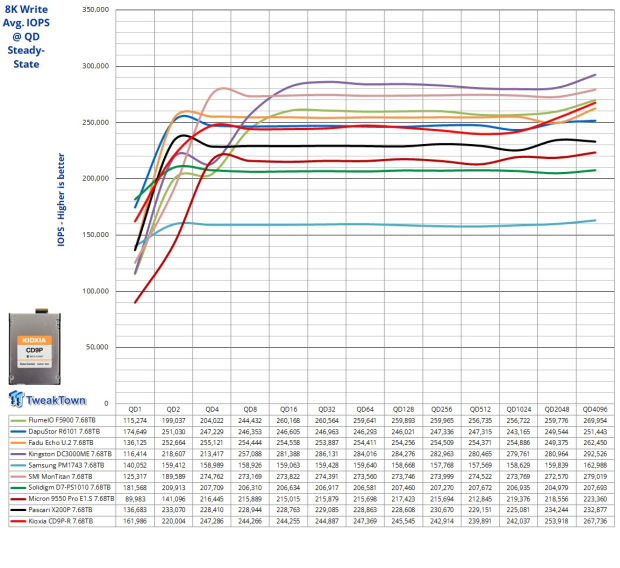Click Fadu Echo QD4096 value 262,450
The image size is (620, 568).
[595, 443]
